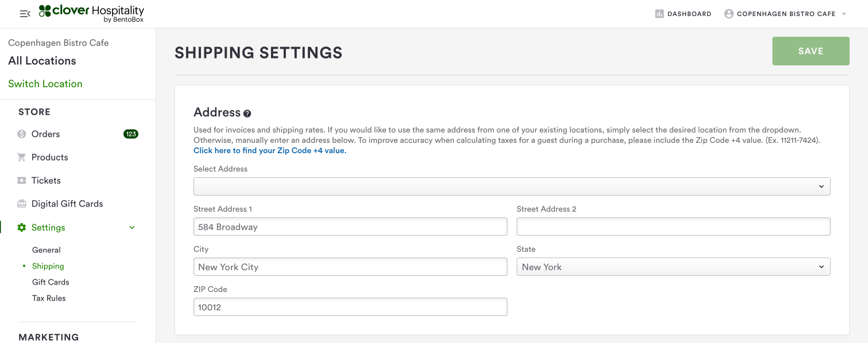Open the Select Address dropdown
The width and height of the screenshot is (868, 343).
pyautogui.click(x=511, y=186)
